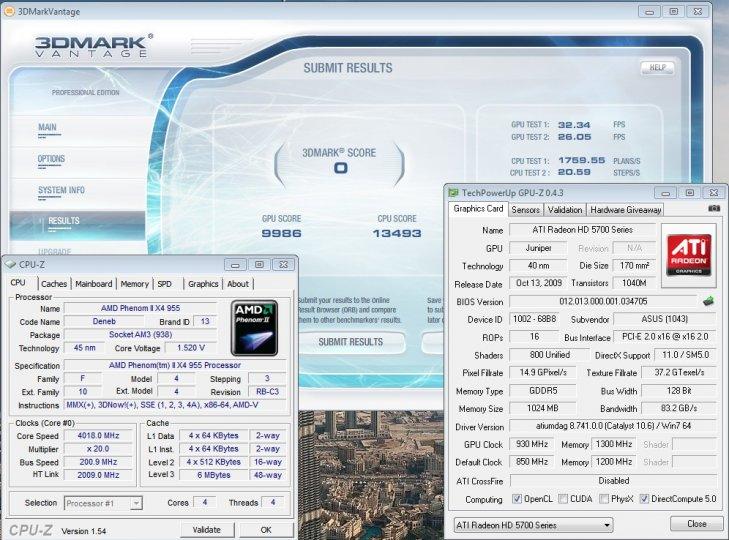Click the Help button in 3DMark

656,69
